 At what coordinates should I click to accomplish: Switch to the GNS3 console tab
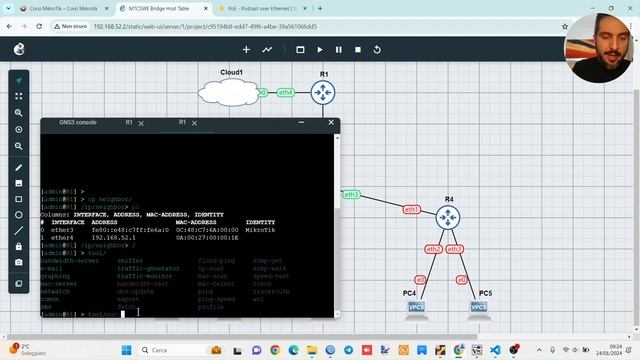78,122
